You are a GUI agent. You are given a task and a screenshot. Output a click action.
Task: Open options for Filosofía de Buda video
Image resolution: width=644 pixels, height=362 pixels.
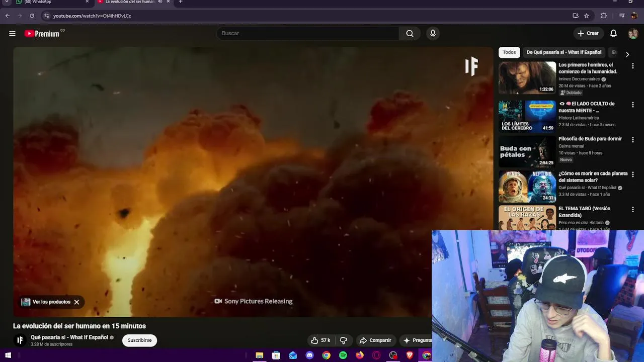tap(633, 140)
